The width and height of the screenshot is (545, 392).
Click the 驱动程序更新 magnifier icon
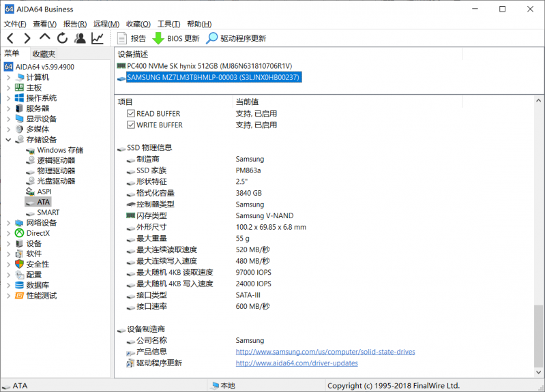pyautogui.click(x=211, y=38)
